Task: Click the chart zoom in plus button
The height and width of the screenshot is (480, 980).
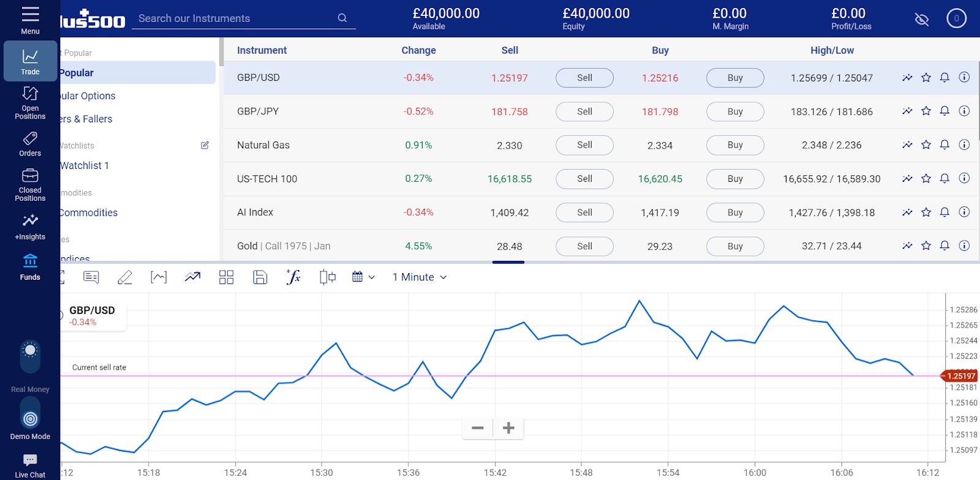Action: coord(508,428)
